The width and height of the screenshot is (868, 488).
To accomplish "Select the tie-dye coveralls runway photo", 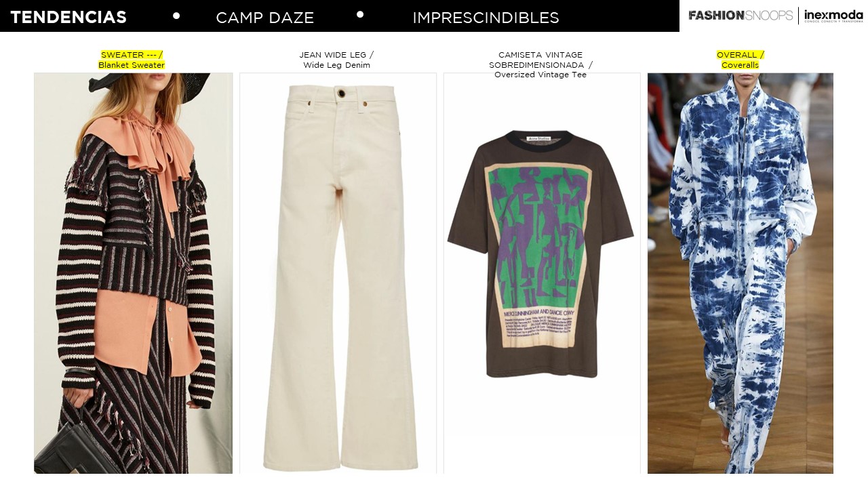I will (x=741, y=273).
